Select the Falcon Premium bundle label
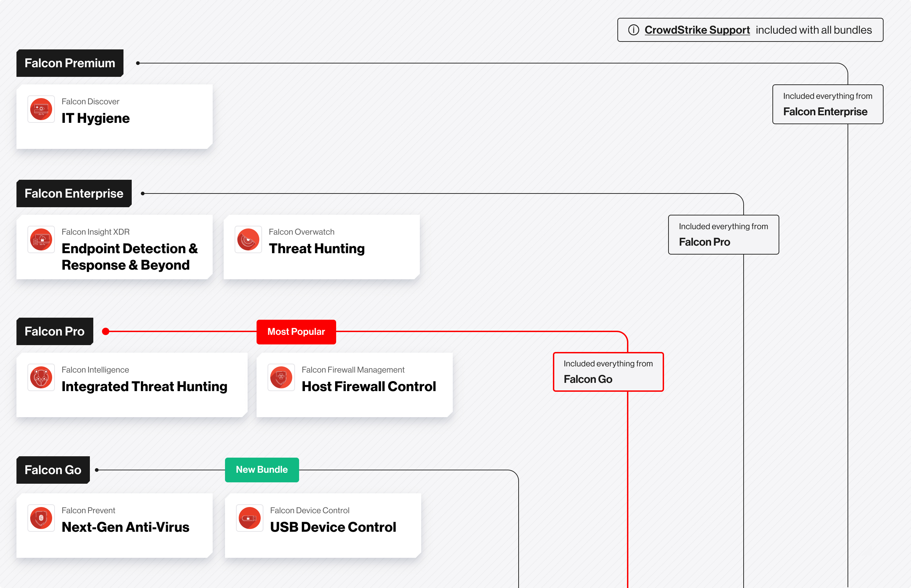This screenshot has width=911, height=588. point(70,63)
